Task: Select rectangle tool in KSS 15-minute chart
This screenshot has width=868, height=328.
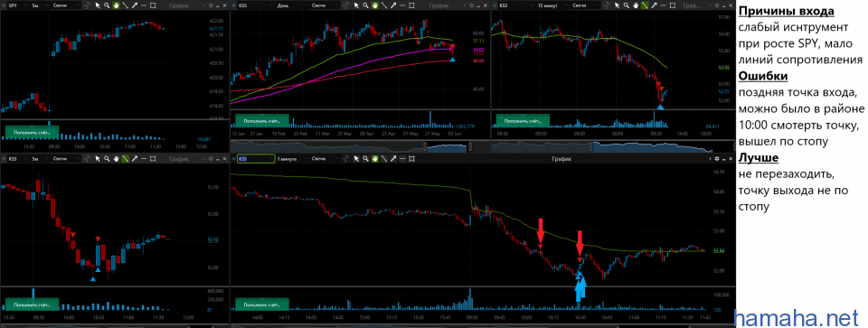Action: 672,5
